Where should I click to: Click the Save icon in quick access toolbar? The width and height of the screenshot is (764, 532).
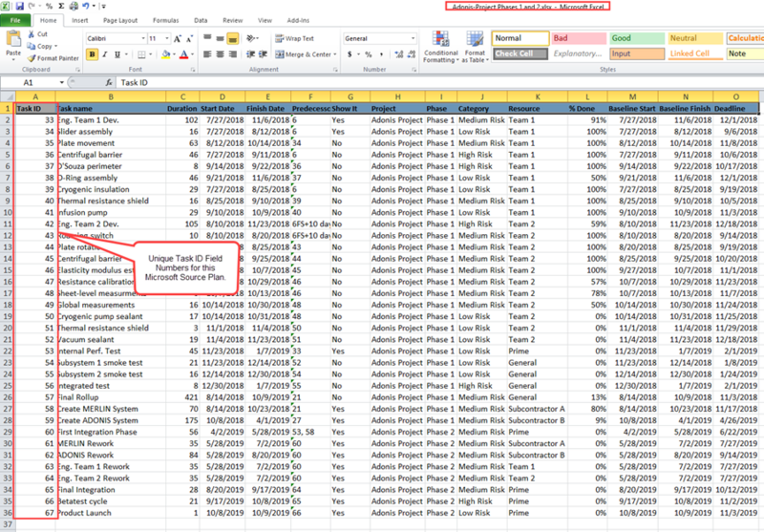[x=20, y=7]
